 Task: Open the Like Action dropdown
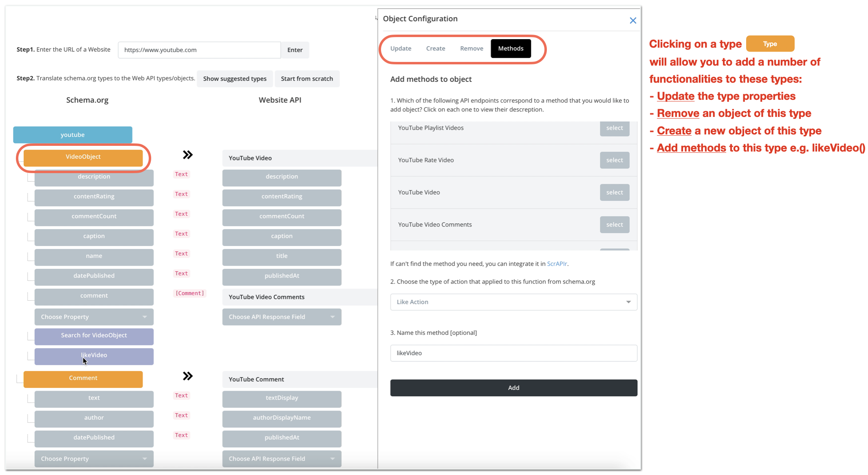(x=513, y=302)
